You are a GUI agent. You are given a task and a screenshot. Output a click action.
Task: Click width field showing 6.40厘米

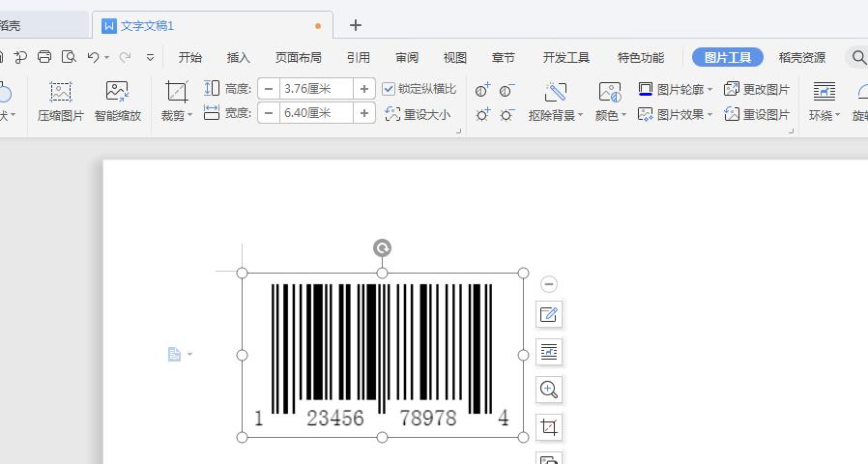(x=316, y=113)
